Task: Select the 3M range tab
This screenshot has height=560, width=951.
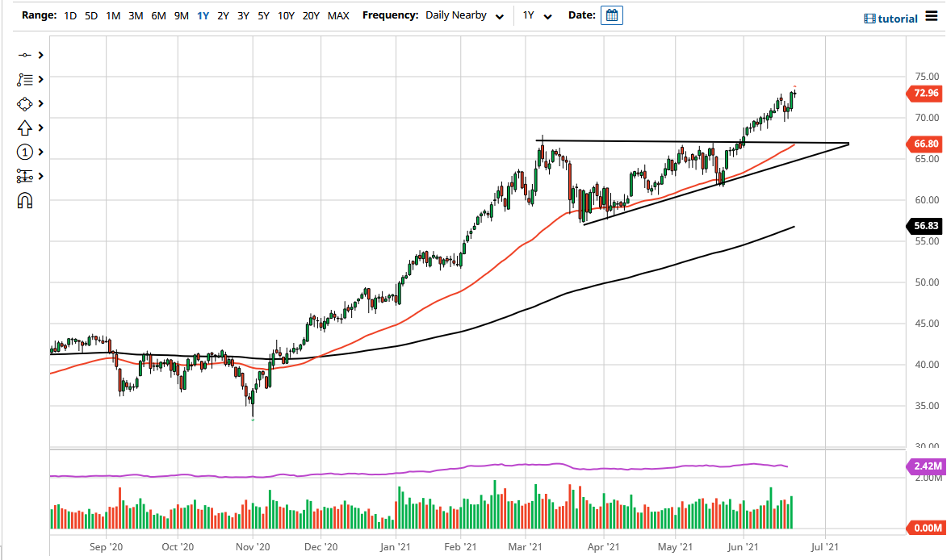Action: click(x=135, y=15)
